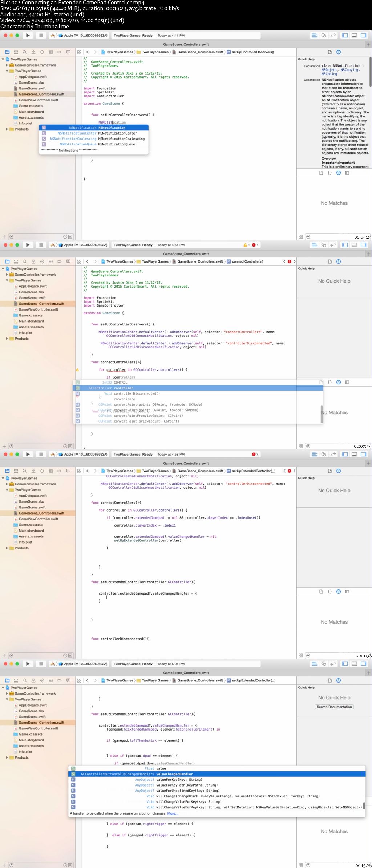Image resolution: width=372 pixels, height=868 pixels.
Task: Collapse TwoPlayerGames project root in 4:41 PM frame
Action: tap(3, 59)
